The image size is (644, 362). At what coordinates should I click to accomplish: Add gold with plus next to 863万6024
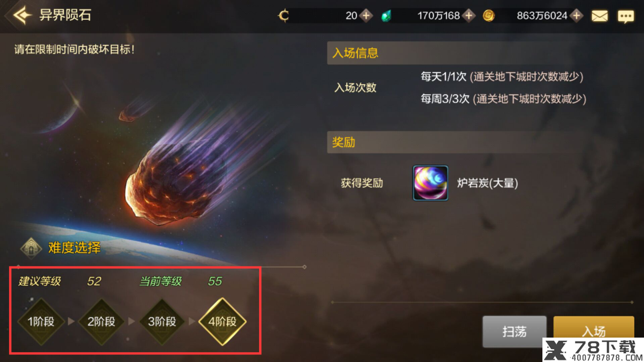[576, 16]
